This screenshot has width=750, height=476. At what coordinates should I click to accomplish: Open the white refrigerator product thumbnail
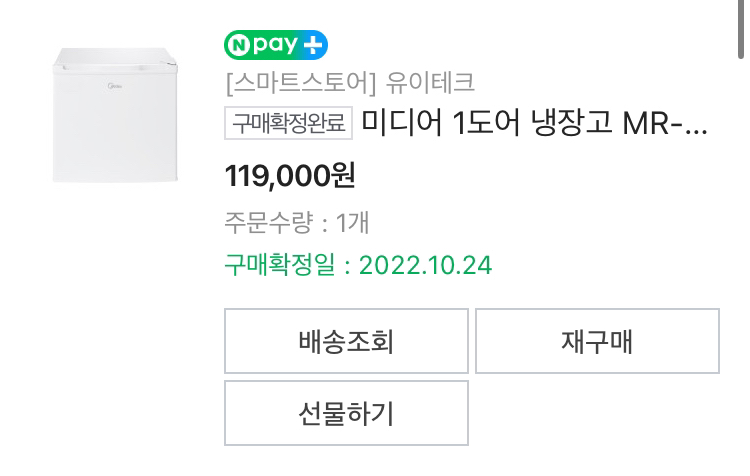pos(115,115)
